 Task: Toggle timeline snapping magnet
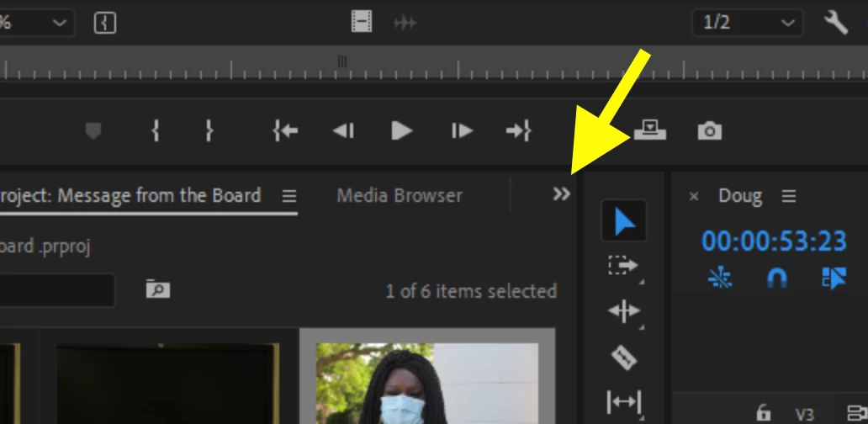click(776, 278)
